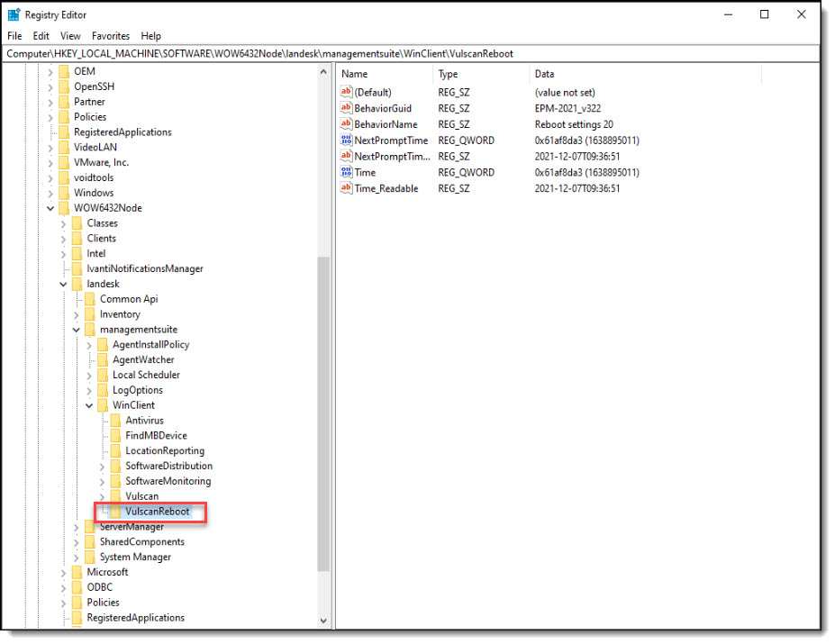Open the Edit menu
This screenshot has width=835, height=644.
tap(40, 36)
